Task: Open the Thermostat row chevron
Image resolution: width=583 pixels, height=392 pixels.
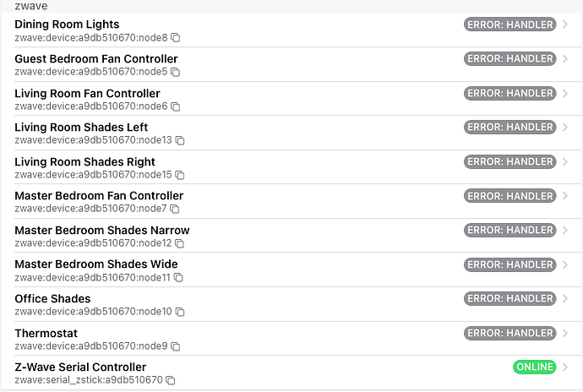Action: pyautogui.click(x=565, y=333)
